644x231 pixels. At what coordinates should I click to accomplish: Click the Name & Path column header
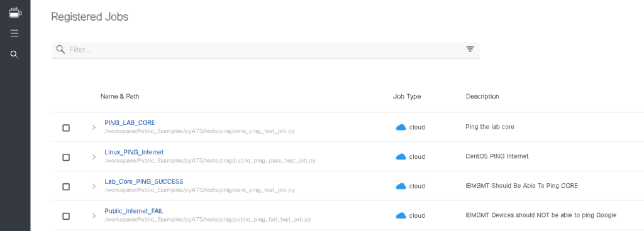pyautogui.click(x=120, y=97)
